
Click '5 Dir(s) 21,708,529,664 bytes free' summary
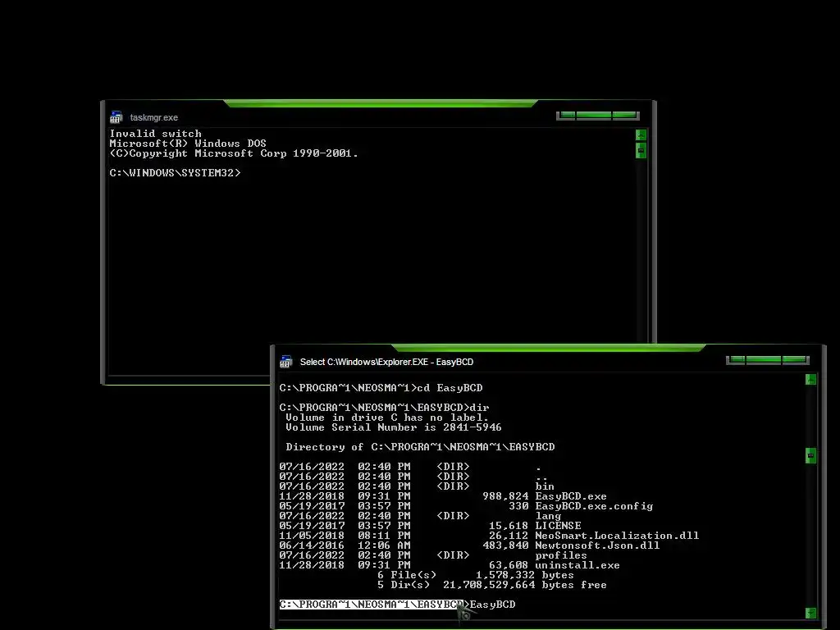click(492, 585)
